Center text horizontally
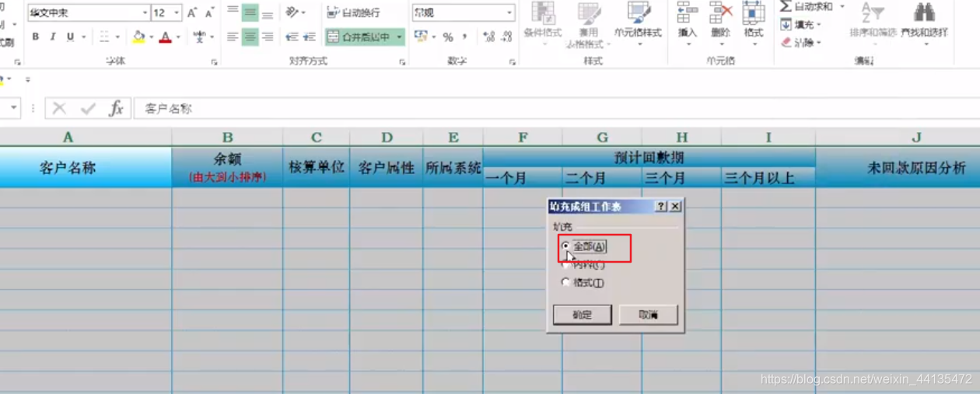Image resolution: width=980 pixels, height=394 pixels. (250, 37)
